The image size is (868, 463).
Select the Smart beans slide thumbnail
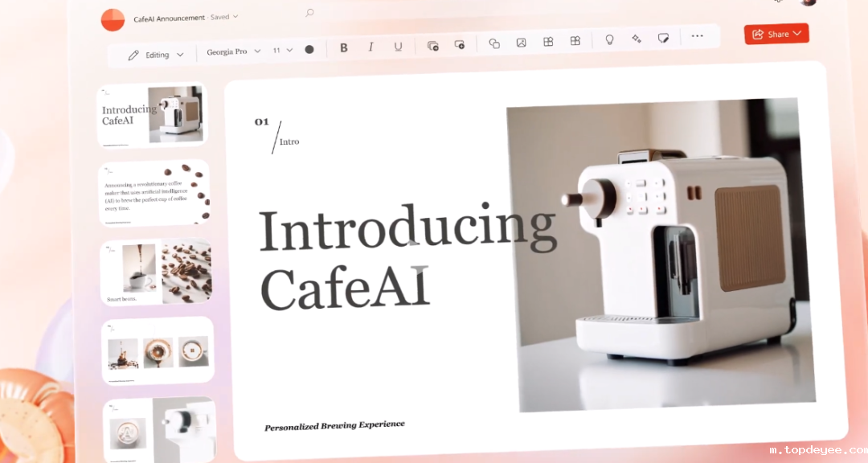click(156, 273)
